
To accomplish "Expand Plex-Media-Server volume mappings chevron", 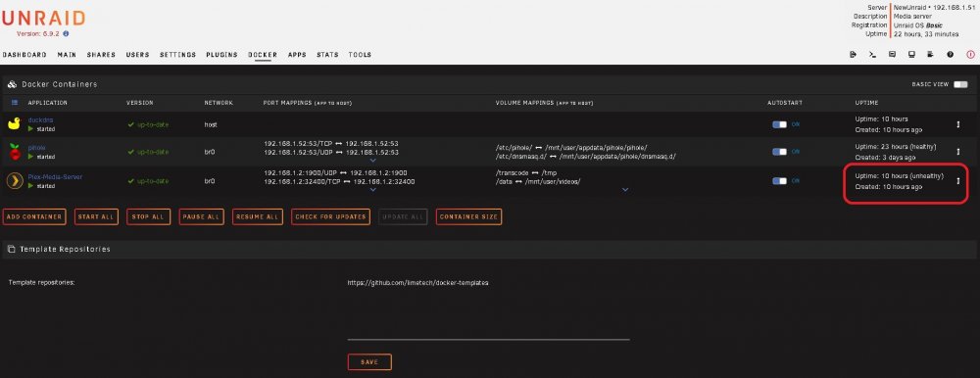I will (x=625, y=189).
